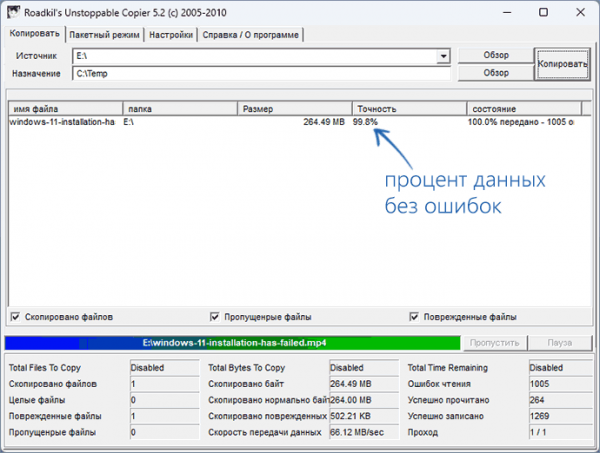Sort by состояние column header

click(524, 109)
